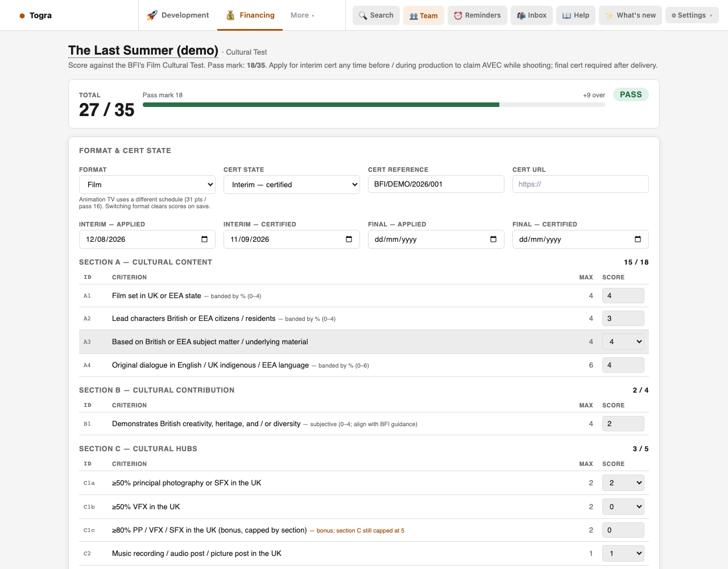The image size is (728, 569).
Task: Expand the More menu
Action: (x=303, y=15)
